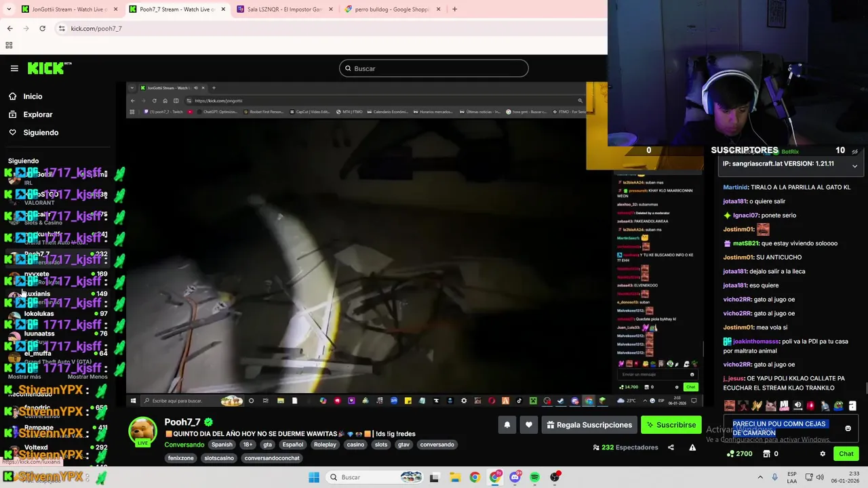Select the Roleplay tag
The height and width of the screenshot is (488, 868).
pos(325,445)
